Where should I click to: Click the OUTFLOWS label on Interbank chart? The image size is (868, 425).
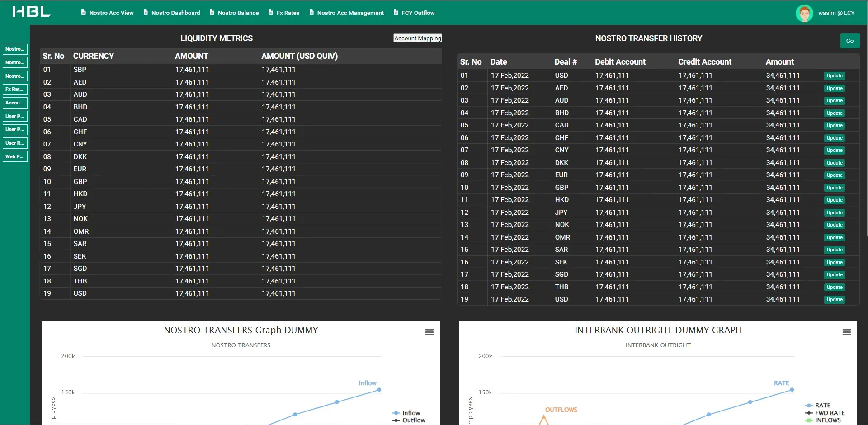(561, 410)
